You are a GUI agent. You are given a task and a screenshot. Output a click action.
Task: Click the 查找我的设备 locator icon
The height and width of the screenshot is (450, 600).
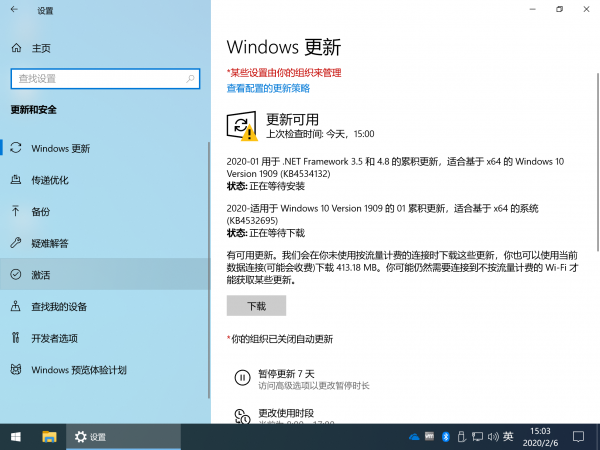tap(16, 306)
